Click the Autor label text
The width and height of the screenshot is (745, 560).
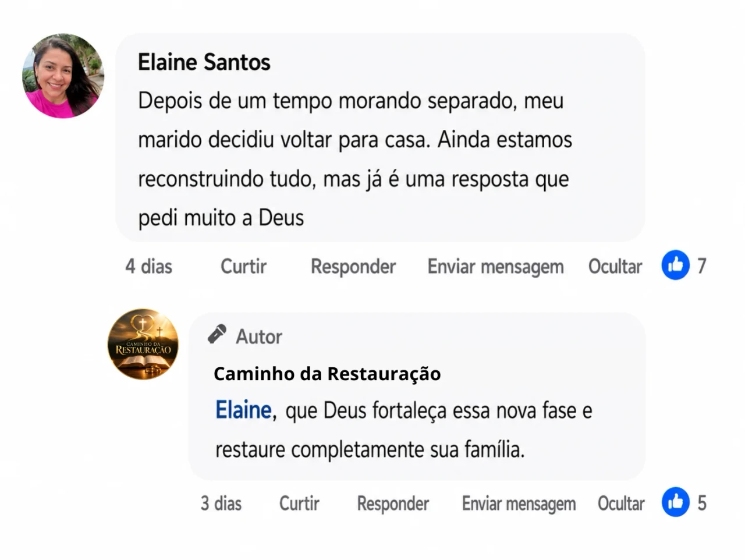click(259, 336)
